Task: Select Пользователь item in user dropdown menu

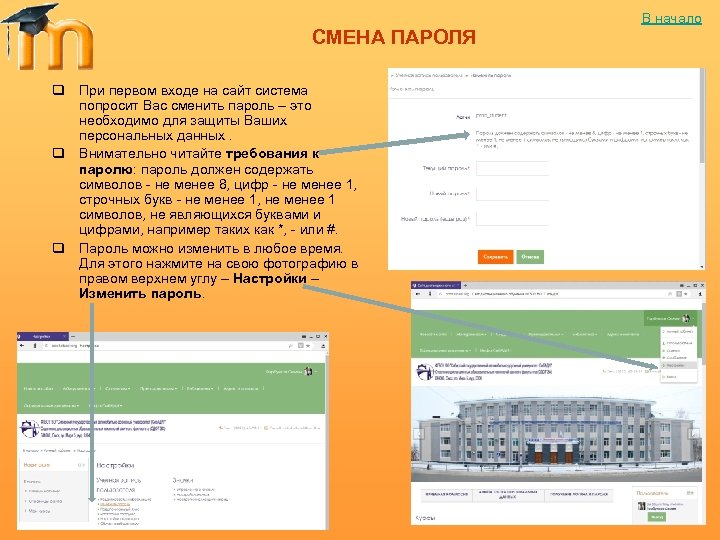Action: [x=679, y=343]
